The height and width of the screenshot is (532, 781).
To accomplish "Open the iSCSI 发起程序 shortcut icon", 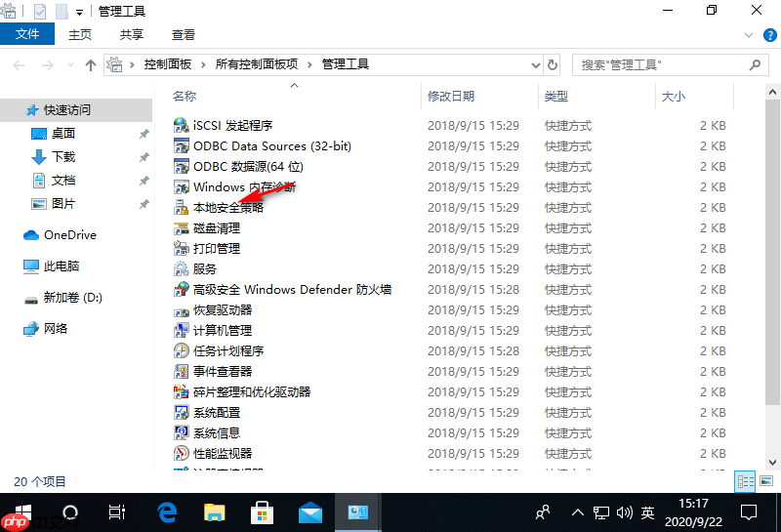I will tap(181, 125).
